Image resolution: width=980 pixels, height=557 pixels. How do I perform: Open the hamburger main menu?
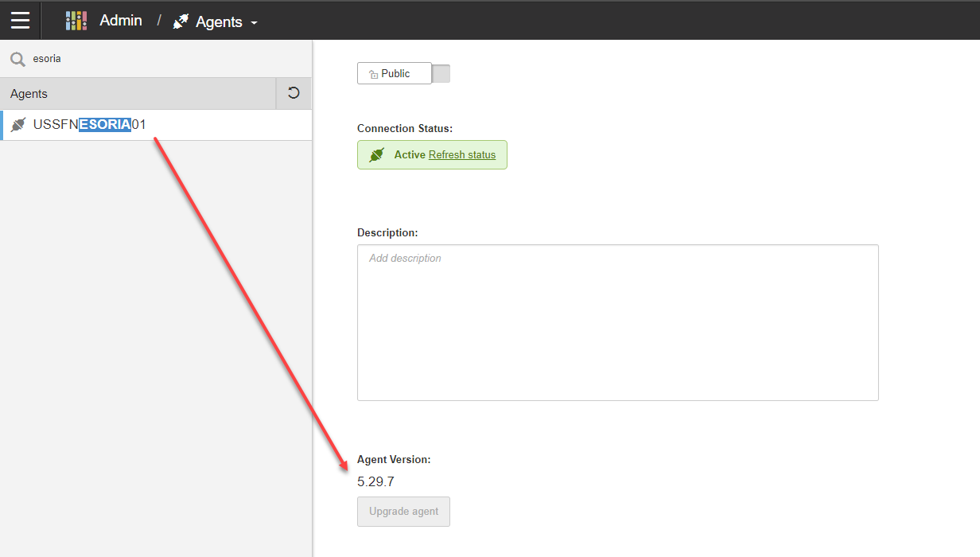(20, 20)
